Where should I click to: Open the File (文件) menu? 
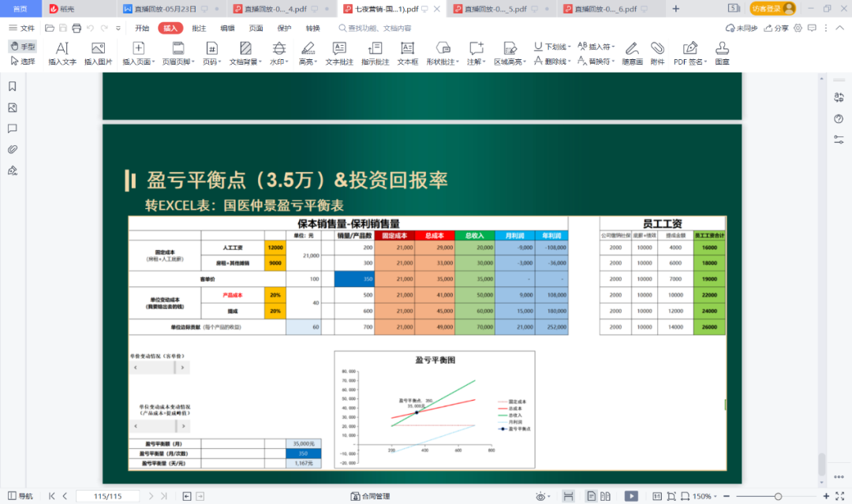22,28
